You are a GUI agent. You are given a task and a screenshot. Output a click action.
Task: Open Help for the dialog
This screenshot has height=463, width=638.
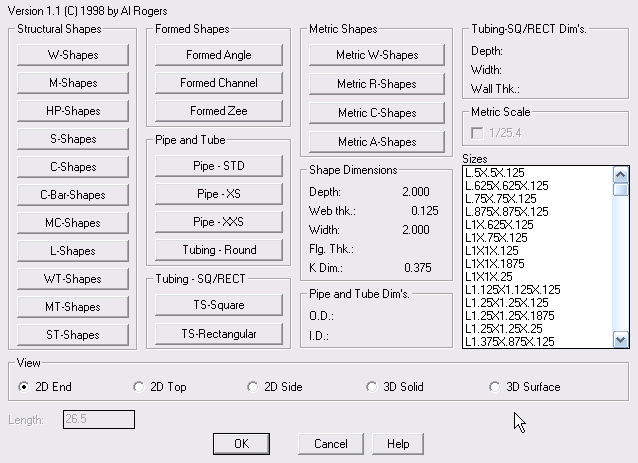click(x=398, y=444)
